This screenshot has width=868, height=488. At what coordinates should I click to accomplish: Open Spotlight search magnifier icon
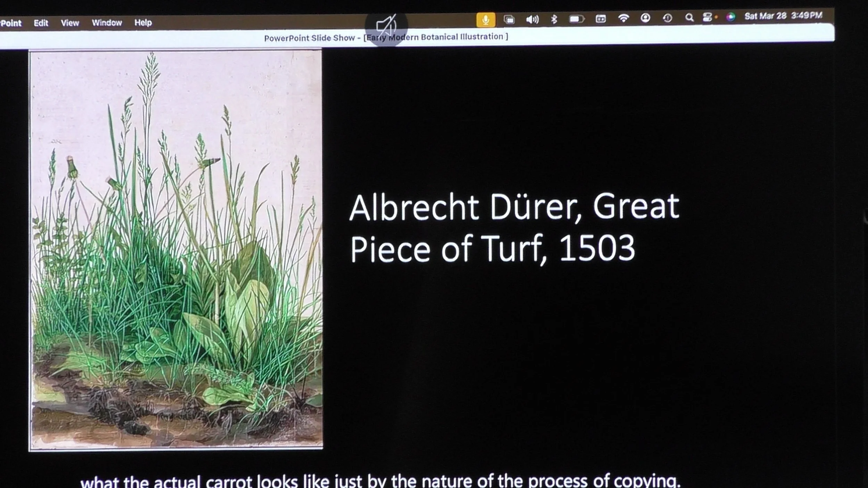(x=690, y=17)
